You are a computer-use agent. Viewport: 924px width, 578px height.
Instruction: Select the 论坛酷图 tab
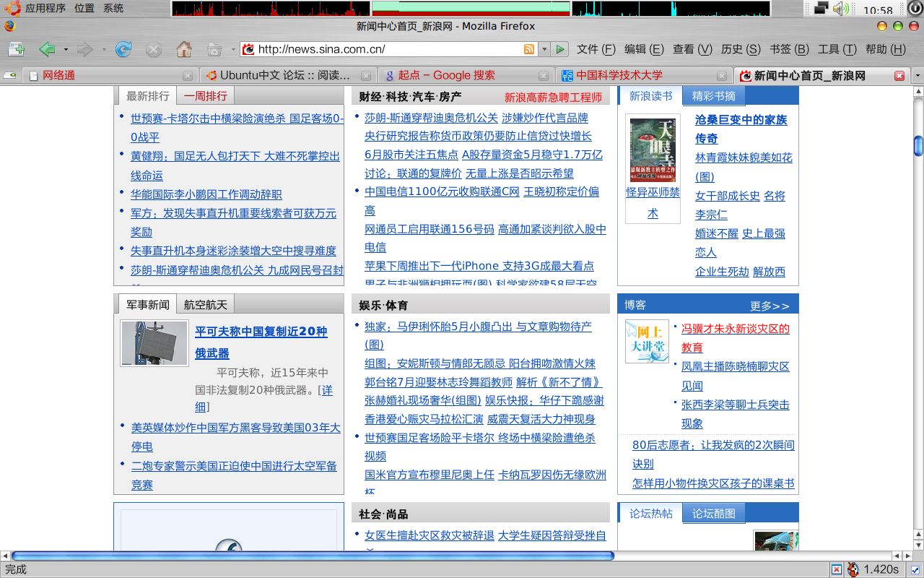714,513
